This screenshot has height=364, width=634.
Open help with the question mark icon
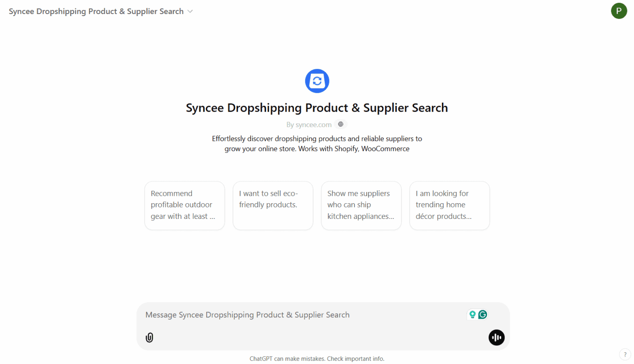(x=625, y=354)
